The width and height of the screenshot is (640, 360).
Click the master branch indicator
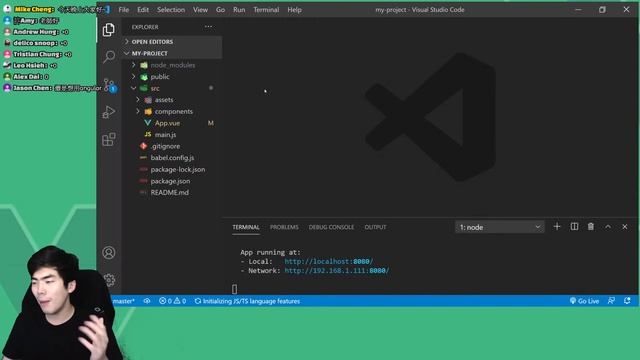123,301
